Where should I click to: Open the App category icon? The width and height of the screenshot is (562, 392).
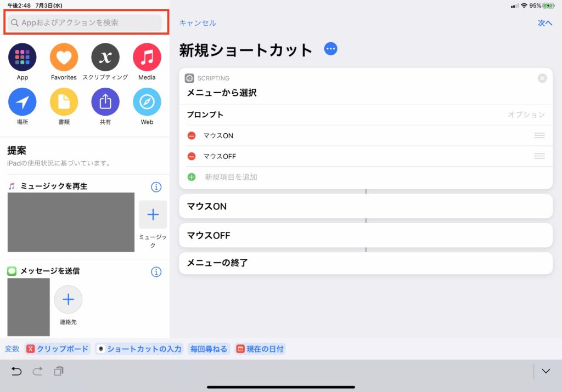pyautogui.click(x=22, y=57)
